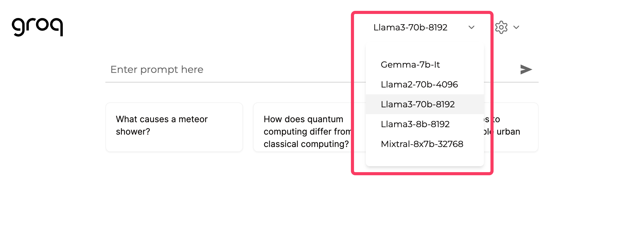Use the 'What causes a meteor shower?' suggestion
The width and height of the screenshot is (644, 232).
pos(174,127)
